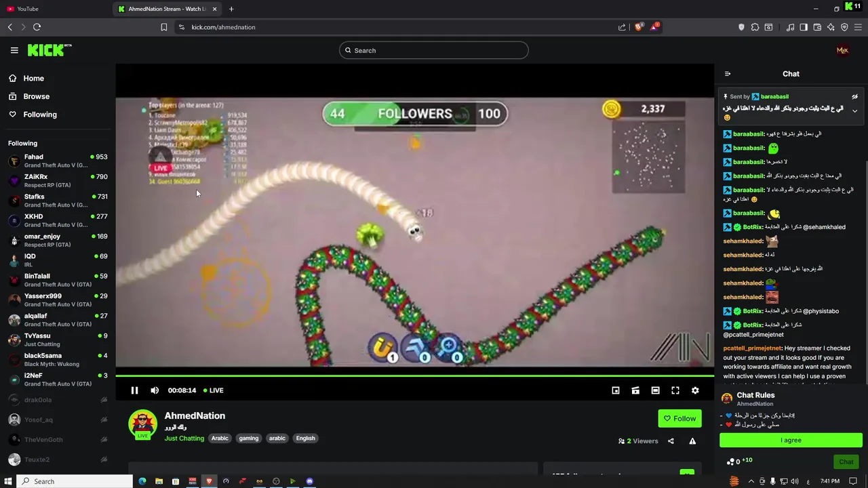Enable mini player mode
Viewport: 868px width, 488px height.
pyautogui.click(x=616, y=390)
